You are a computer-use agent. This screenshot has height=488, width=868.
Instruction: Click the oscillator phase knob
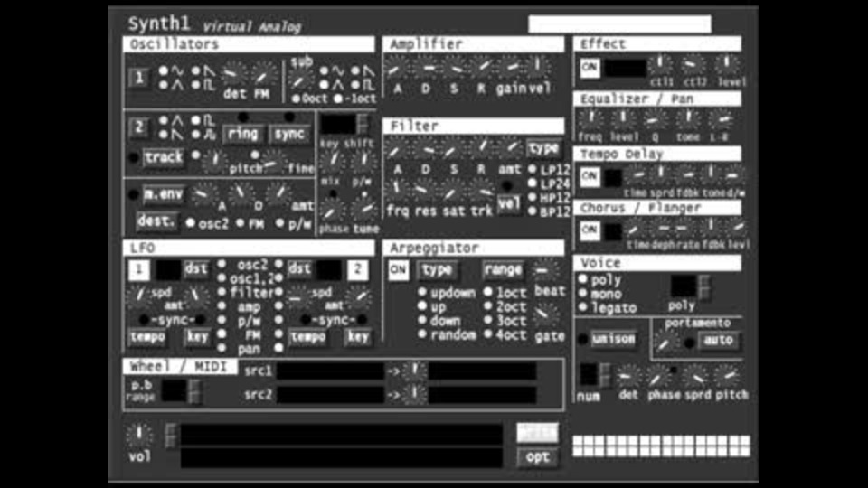332,211
